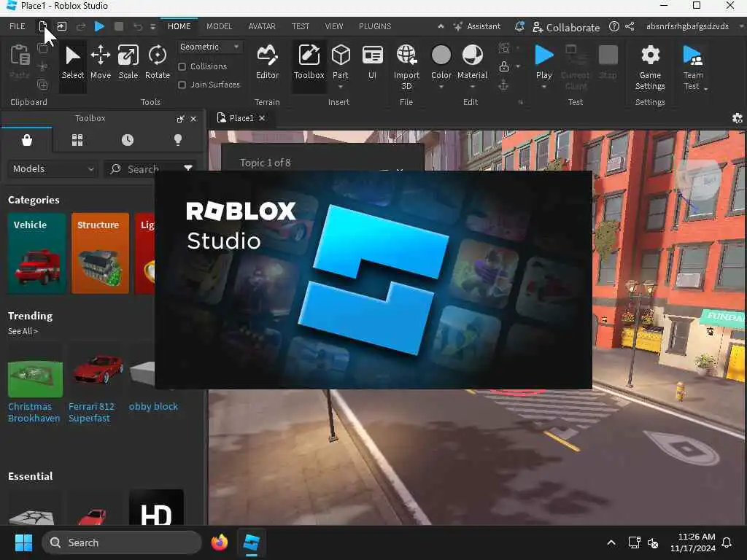Click See All under Trending
The image size is (747, 560).
click(x=23, y=331)
